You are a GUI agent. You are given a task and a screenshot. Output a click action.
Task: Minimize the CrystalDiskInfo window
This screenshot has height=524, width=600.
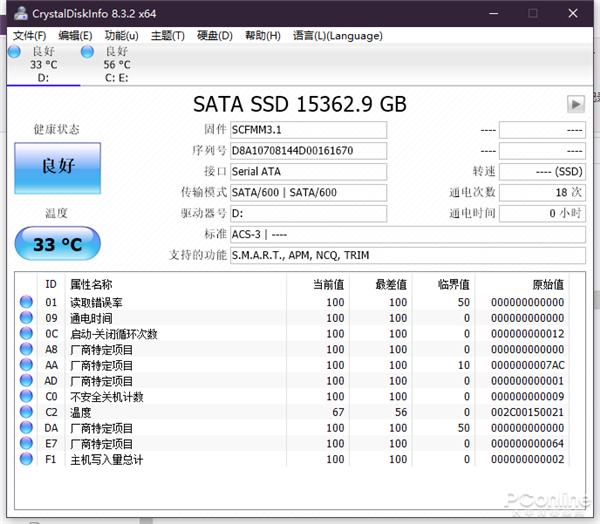(494, 13)
